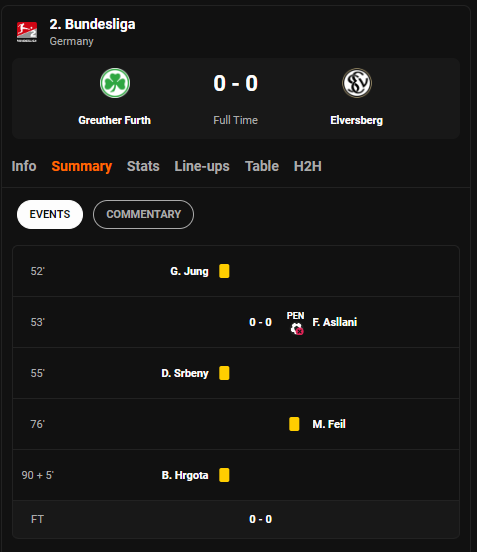
Task: Click B. Hrgota's yellow card icon
Action: pyautogui.click(x=224, y=475)
